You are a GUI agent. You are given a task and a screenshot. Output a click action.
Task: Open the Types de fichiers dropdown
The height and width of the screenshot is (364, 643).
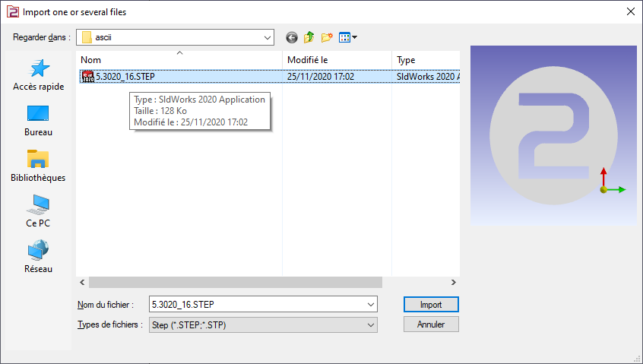pos(371,324)
